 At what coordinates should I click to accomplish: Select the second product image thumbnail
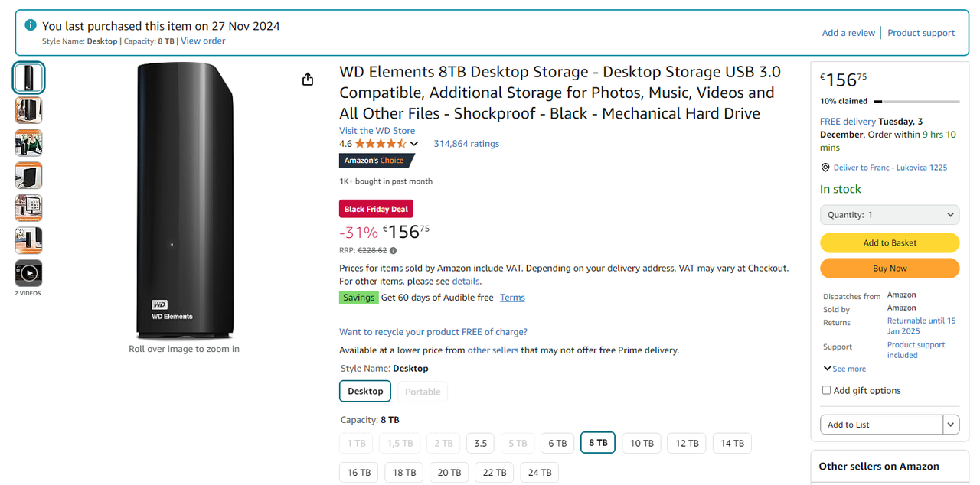[x=29, y=110]
